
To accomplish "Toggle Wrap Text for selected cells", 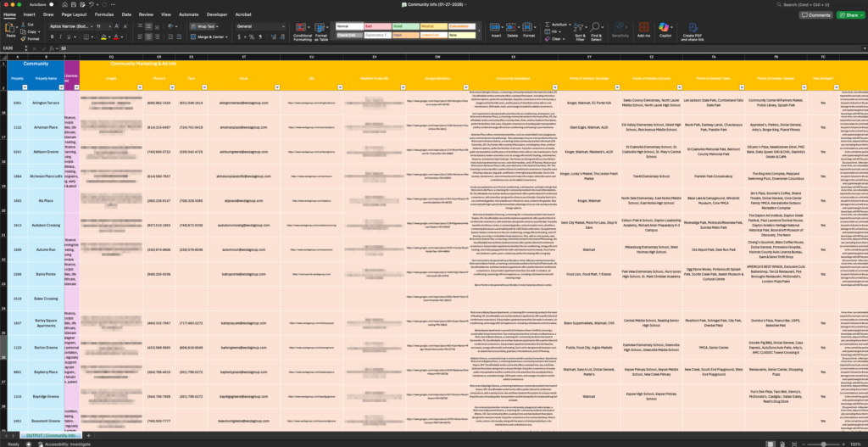I will click(203, 26).
